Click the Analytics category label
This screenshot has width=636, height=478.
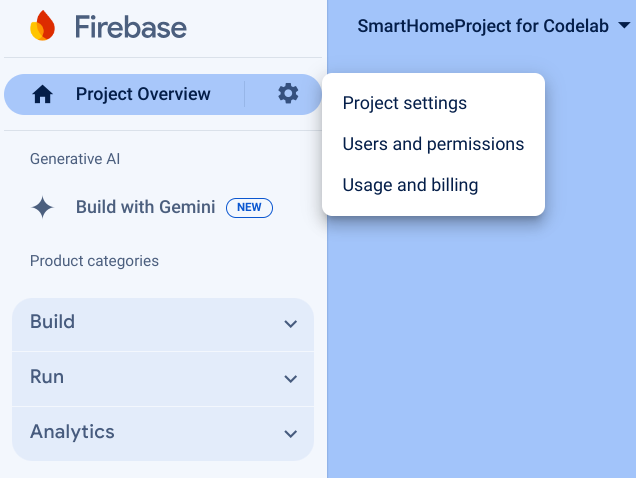[72, 432]
